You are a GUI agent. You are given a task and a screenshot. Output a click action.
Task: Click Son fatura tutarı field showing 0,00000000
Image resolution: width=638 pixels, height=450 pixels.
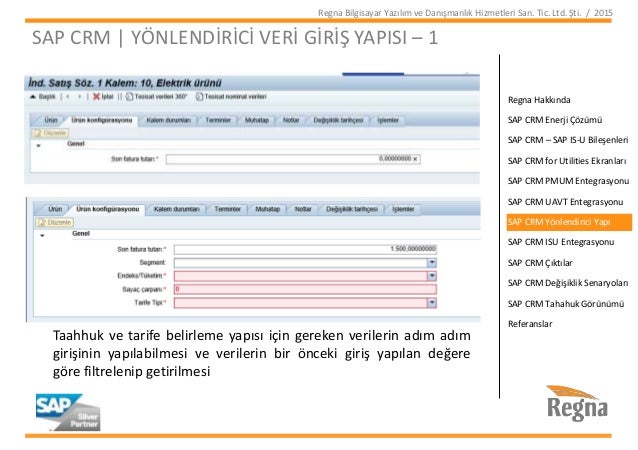293,159
